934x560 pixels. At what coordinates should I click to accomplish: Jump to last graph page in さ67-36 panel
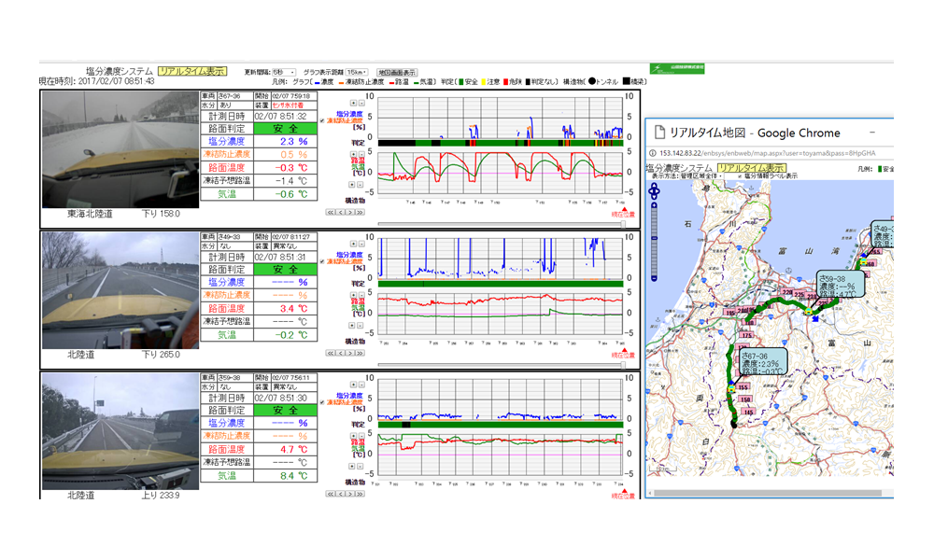coord(360,213)
